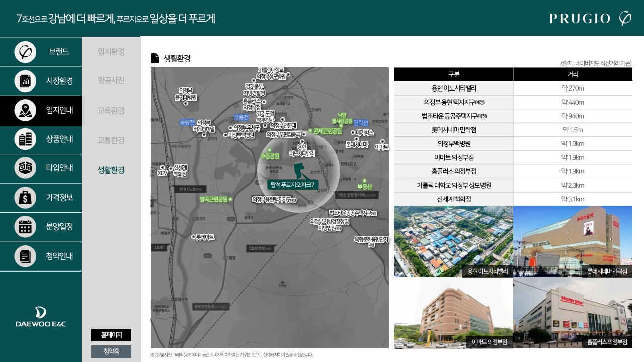Click the 입지안내 map pin icon

25,110
